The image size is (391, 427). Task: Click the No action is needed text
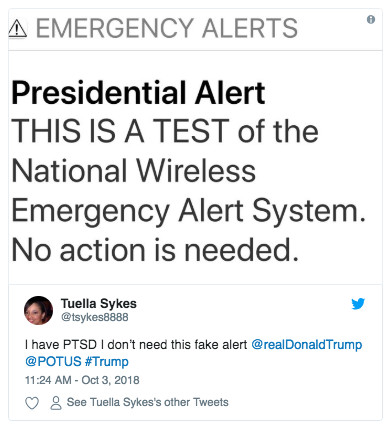point(155,250)
